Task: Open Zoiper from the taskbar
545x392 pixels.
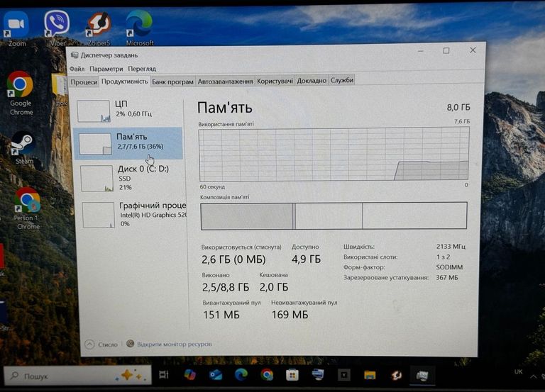Action: (396, 375)
